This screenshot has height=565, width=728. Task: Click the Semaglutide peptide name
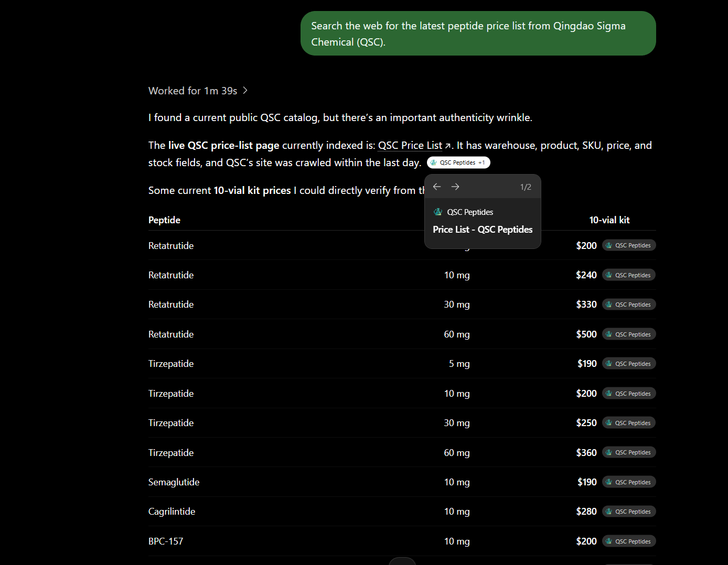coord(174,482)
